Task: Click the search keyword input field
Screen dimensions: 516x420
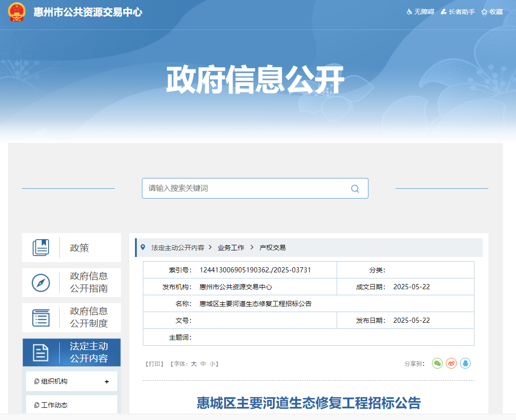Action: [x=247, y=188]
